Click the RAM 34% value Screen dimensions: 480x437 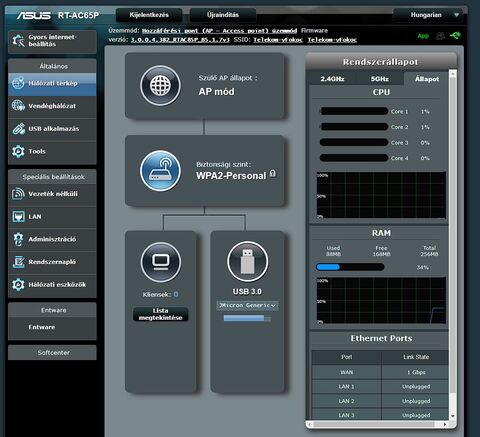point(423,267)
